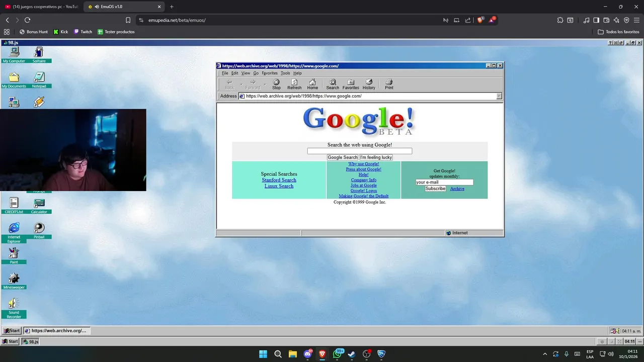Open the IE Search toolbar button
644x362 pixels.
pos(333,84)
